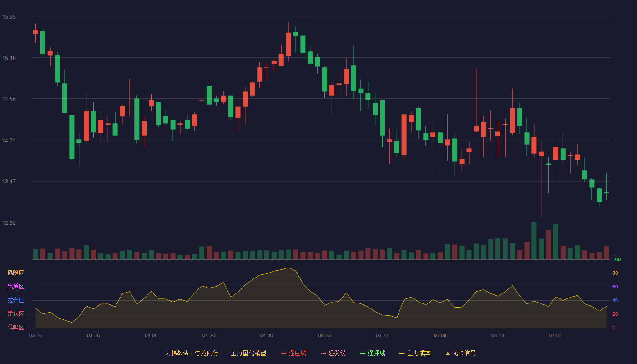Click the purple 60 indicator axis value
637x364 pixels.
(615, 287)
